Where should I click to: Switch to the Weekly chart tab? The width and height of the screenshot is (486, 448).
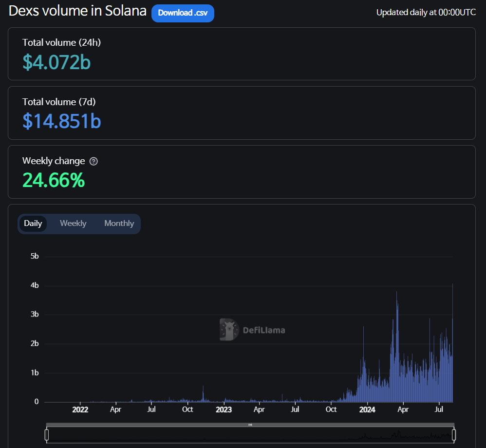pyautogui.click(x=73, y=224)
